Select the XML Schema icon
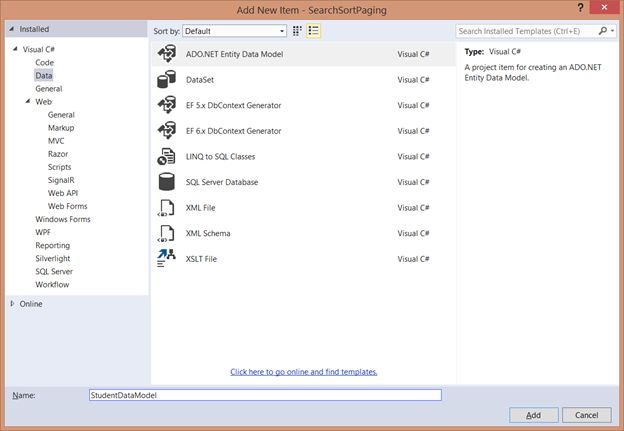 coord(166,233)
